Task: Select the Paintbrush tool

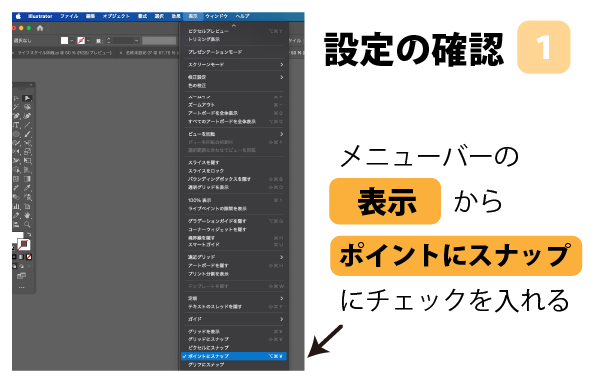Action: tap(27, 134)
